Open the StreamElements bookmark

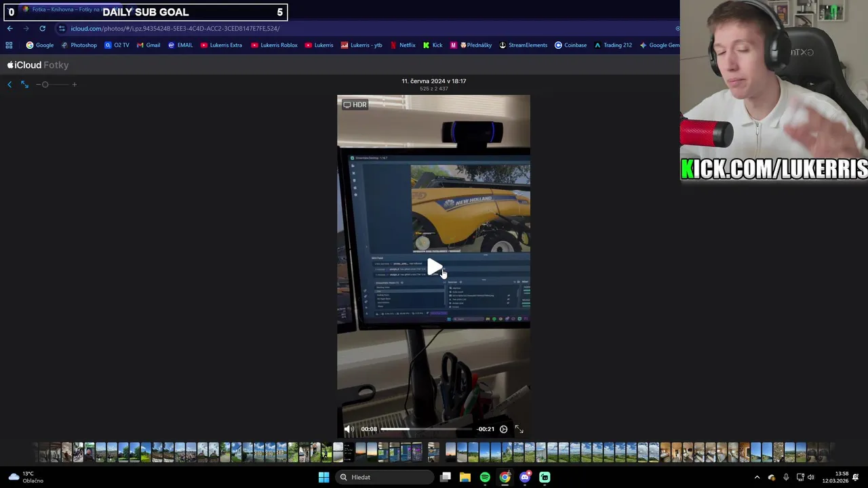pyautogui.click(x=524, y=45)
